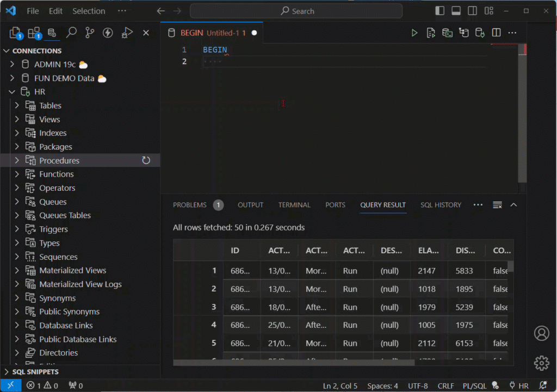Click the remote window status bar icon
557x392 pixels.
point(11,385)
